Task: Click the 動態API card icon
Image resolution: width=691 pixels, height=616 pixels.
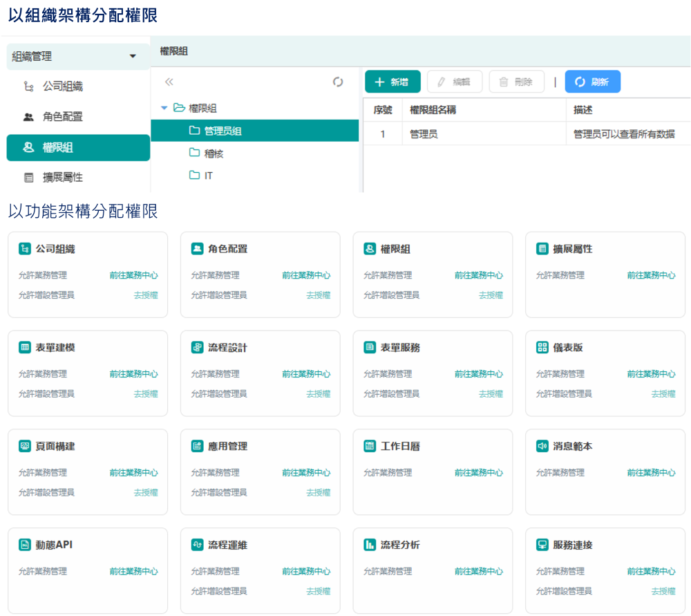Action: coord(25,545)
